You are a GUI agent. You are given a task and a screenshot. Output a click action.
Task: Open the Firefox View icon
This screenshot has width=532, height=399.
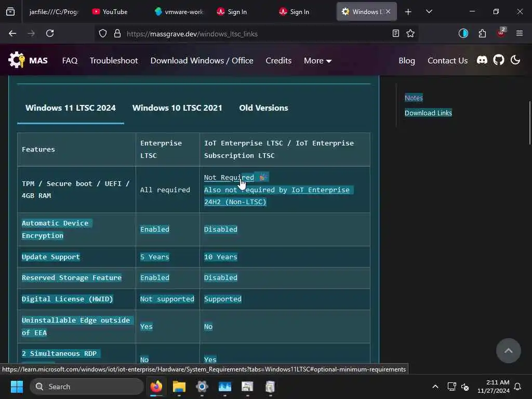(x=10, y=11)
